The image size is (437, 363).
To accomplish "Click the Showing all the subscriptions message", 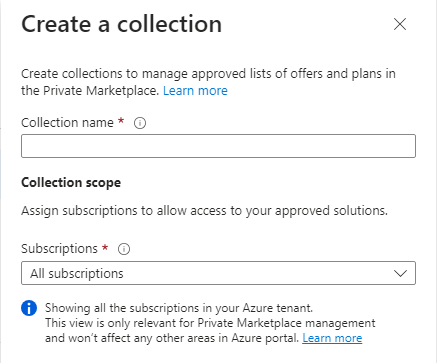I will [179, 308].
